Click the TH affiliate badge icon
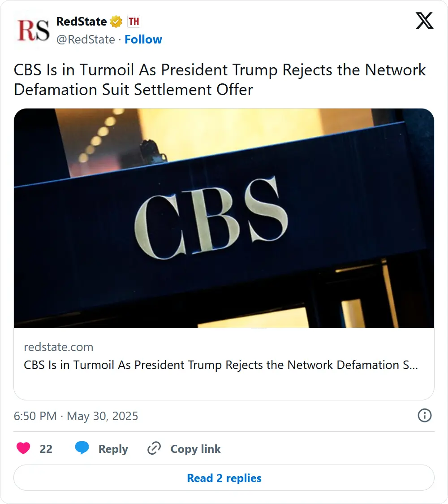This screenshot has width=448, height=504. [134, 22]
